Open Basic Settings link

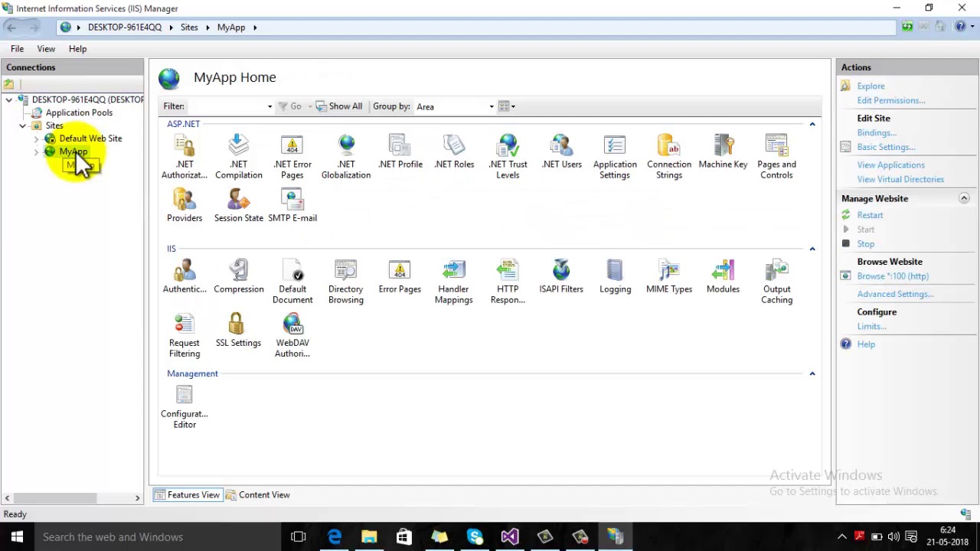[886, 147]
